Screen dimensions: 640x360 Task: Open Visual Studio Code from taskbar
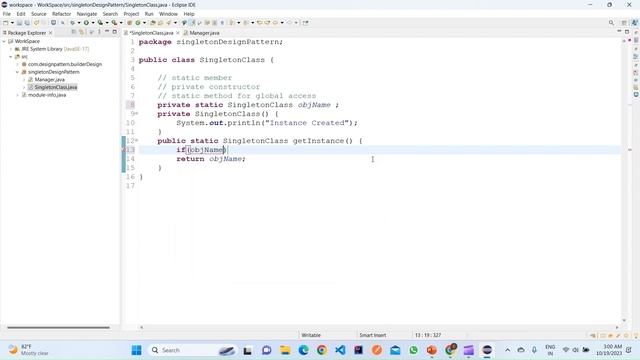[340, 350]
